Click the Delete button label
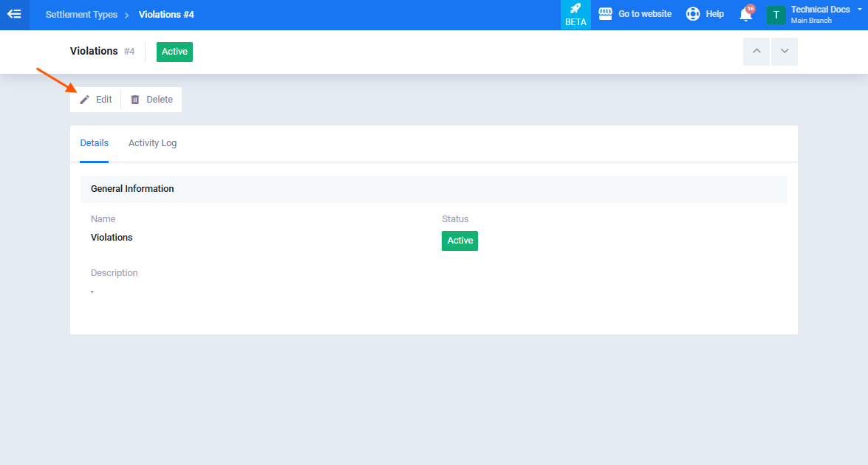The width and height of the screenshot is (868, 465). (x=160, y=100)
